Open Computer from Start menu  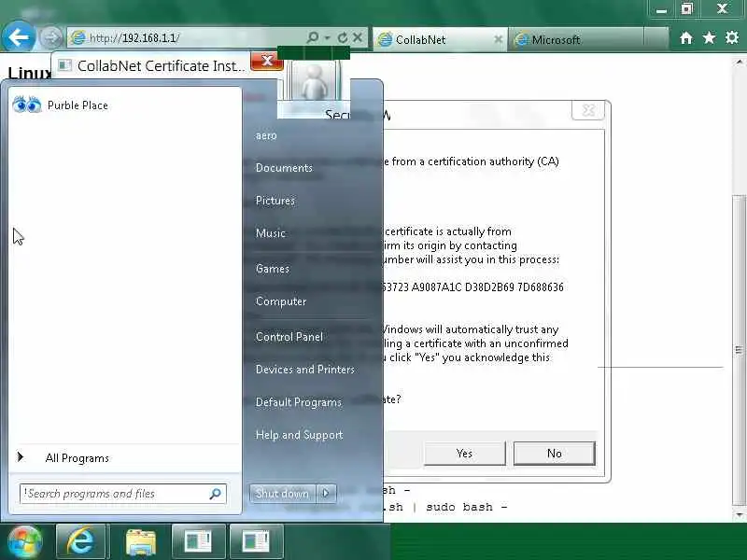point(281,301)
